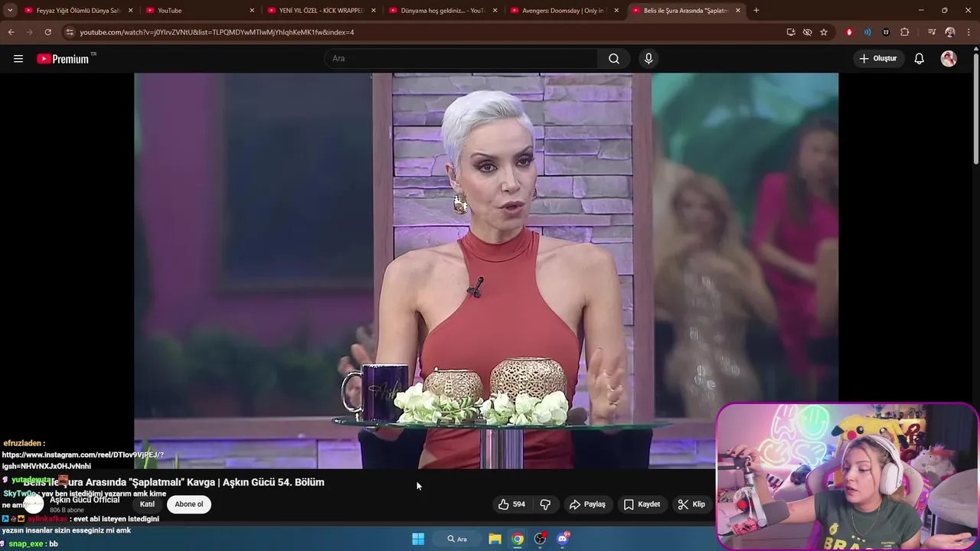Open the YouTube hamburger guide menu
Viewport: 980px width, 551px height.
18,59
